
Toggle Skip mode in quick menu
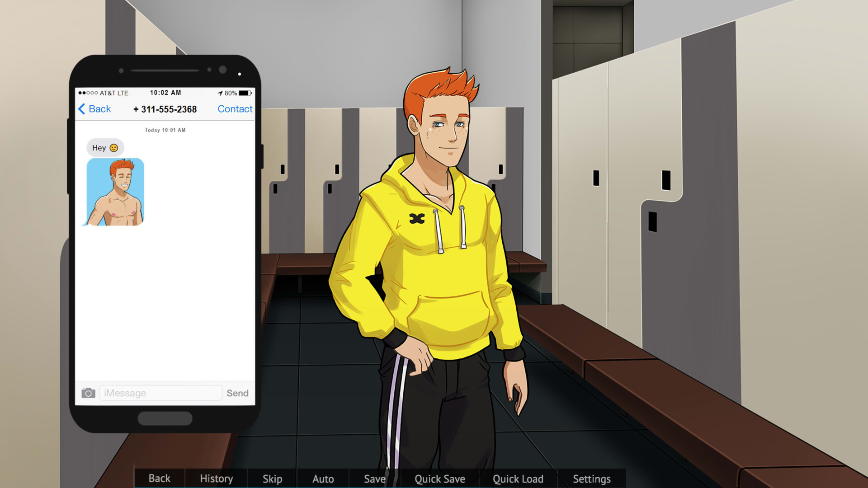click(272, 479)
